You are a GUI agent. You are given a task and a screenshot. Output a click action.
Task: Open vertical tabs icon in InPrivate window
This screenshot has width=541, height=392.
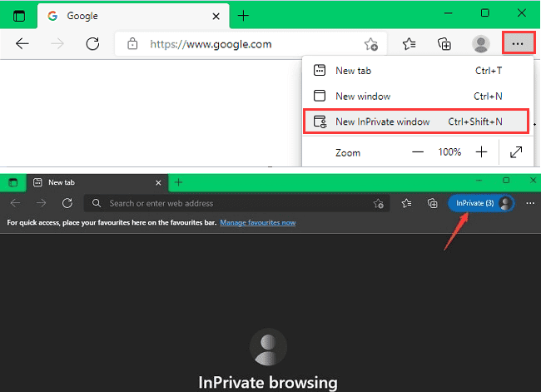(x=12, y=182)
